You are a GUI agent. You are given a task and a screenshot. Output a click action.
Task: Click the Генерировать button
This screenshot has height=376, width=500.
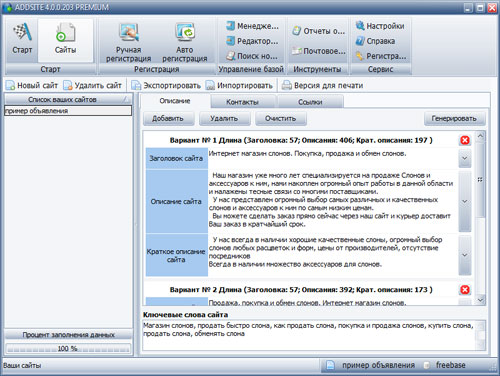click(x=454, y=119)
